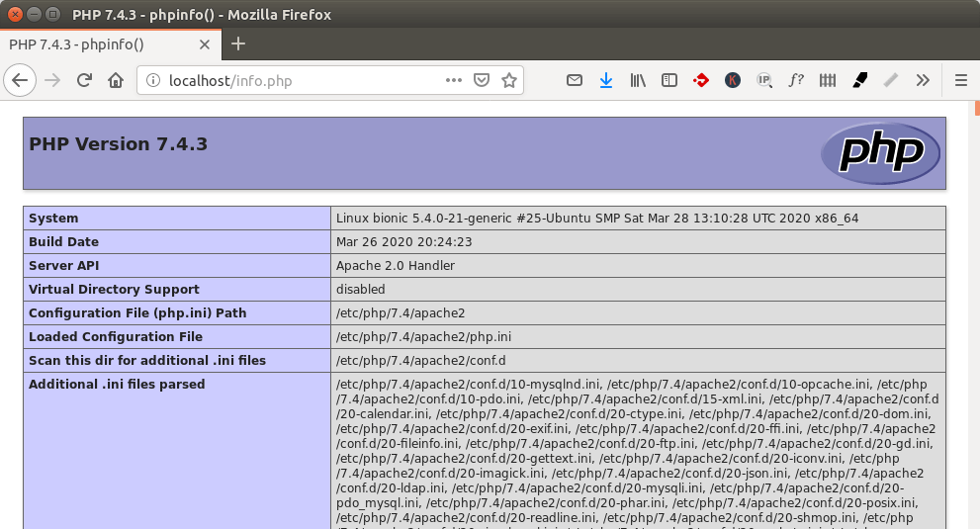Image resolution: width=980 pixels, height=529 pixels.
Task: Minimize the Firefox window
Action: click(35, 13)
